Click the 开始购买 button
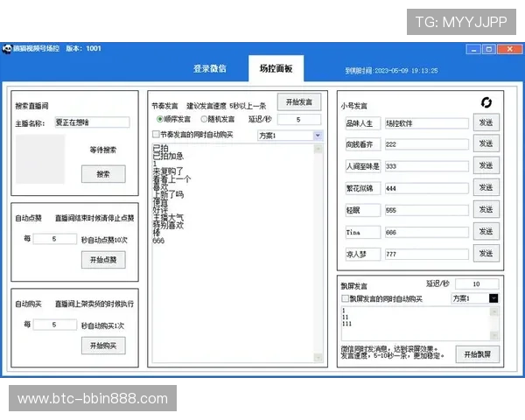525x420 pixels. (x=103, y=346)
